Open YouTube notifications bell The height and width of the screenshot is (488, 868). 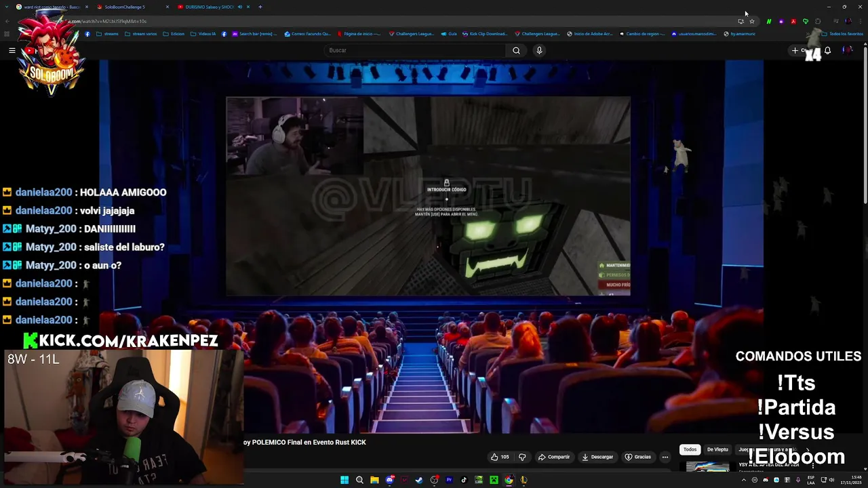(x=827, y=50)
